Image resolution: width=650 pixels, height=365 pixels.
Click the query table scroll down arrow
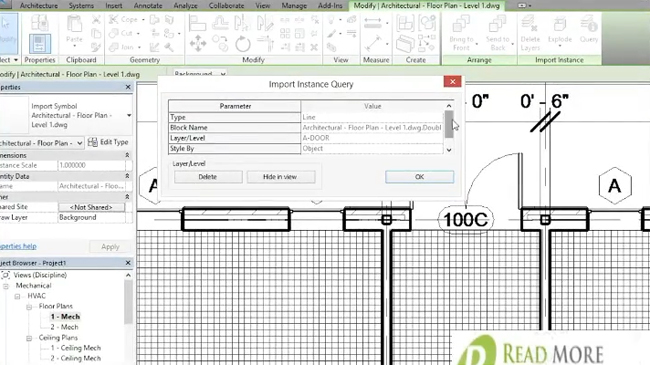pyautogui.click(x=449, y=150)
